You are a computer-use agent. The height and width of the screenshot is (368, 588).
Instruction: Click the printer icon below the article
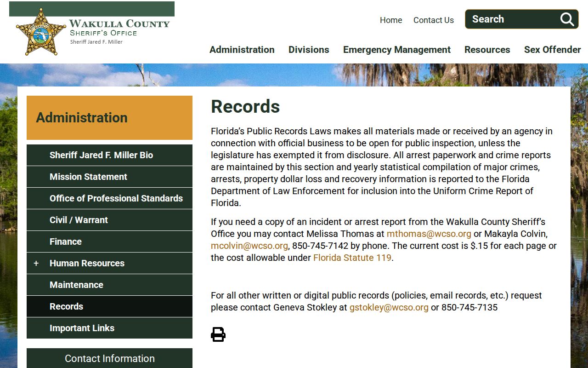[x=218, y=334]
